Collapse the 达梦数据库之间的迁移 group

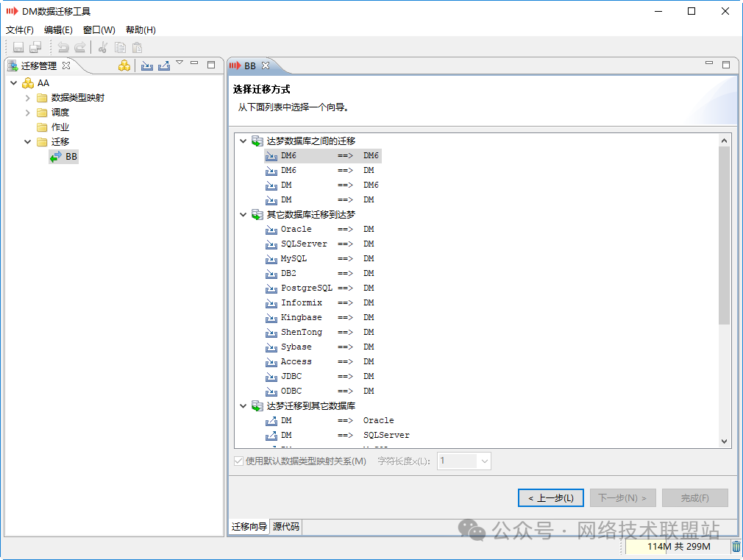[243, 141]
